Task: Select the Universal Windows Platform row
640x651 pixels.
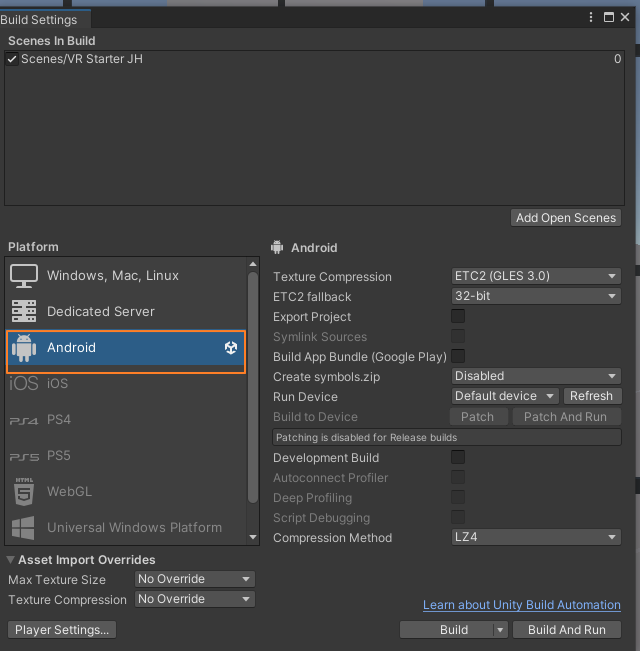Action: (x=126, y=528)
